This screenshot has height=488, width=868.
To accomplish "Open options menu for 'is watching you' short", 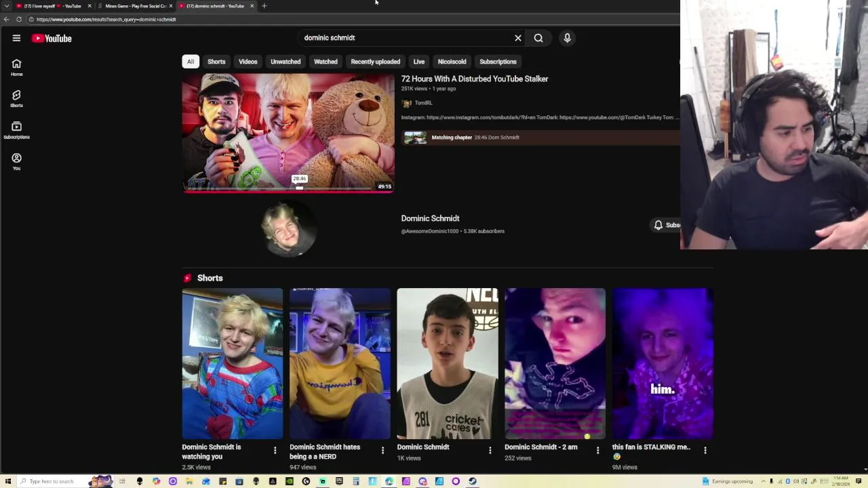I will tap(275, 450).
